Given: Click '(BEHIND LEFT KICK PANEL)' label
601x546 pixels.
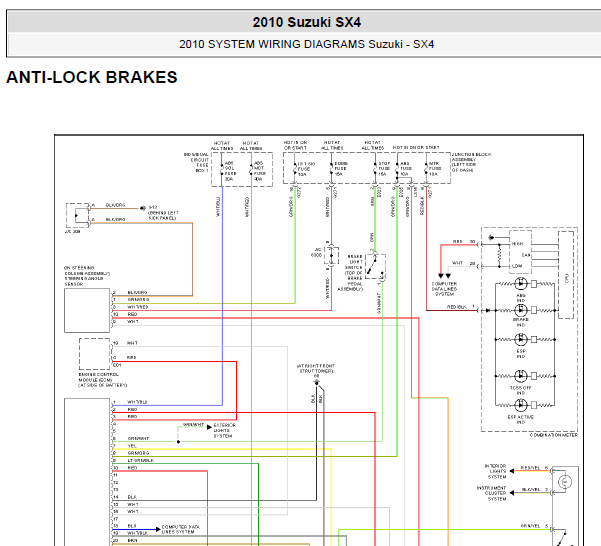Looking at the screenshot, I should [163, 215].
